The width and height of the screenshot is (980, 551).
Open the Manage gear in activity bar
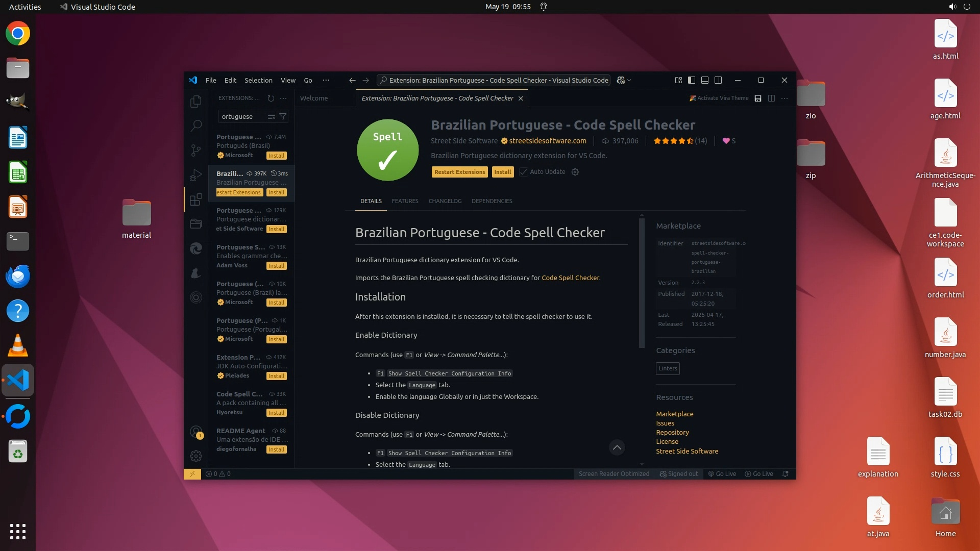click(196, 456)
